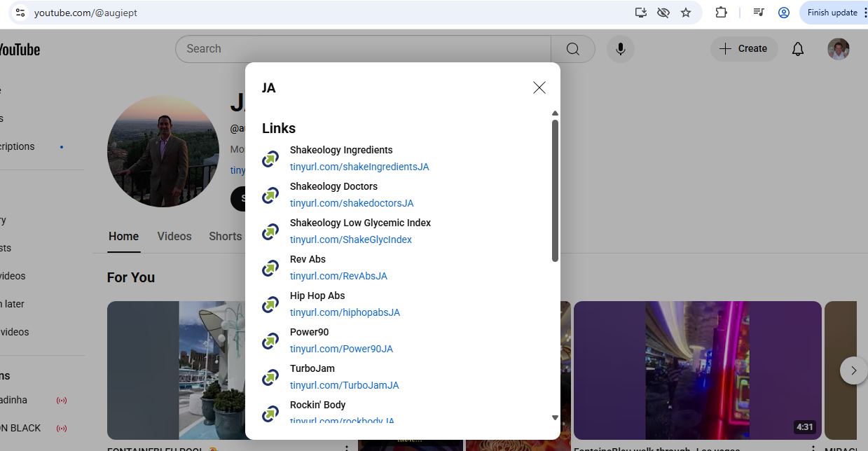Image resolution: width=868 pixels, height=451 pixels.
Task: Click the magnifier search button
Action: pyautogui.click(x=573, y=49)
